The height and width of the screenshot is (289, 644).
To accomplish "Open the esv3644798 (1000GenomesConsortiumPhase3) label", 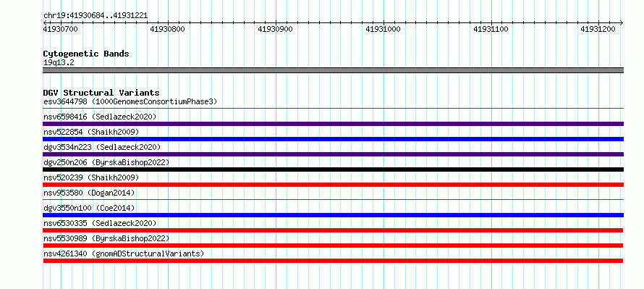I will [x=130, y=101].
